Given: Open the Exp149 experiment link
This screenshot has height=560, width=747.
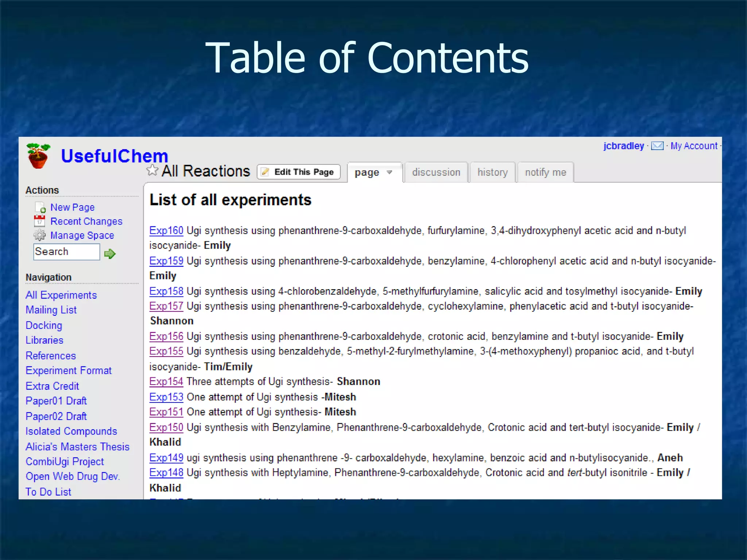Looking at the screenshot, I should (x=166, y=457).
